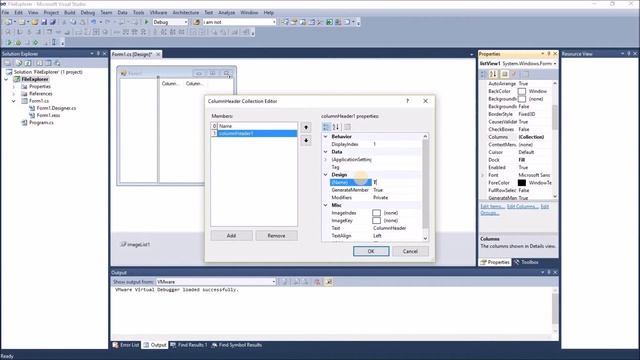This screenshot has width=640, height=360.
Task: Click the Edit Columns... link
Action: tap(522, 207)
